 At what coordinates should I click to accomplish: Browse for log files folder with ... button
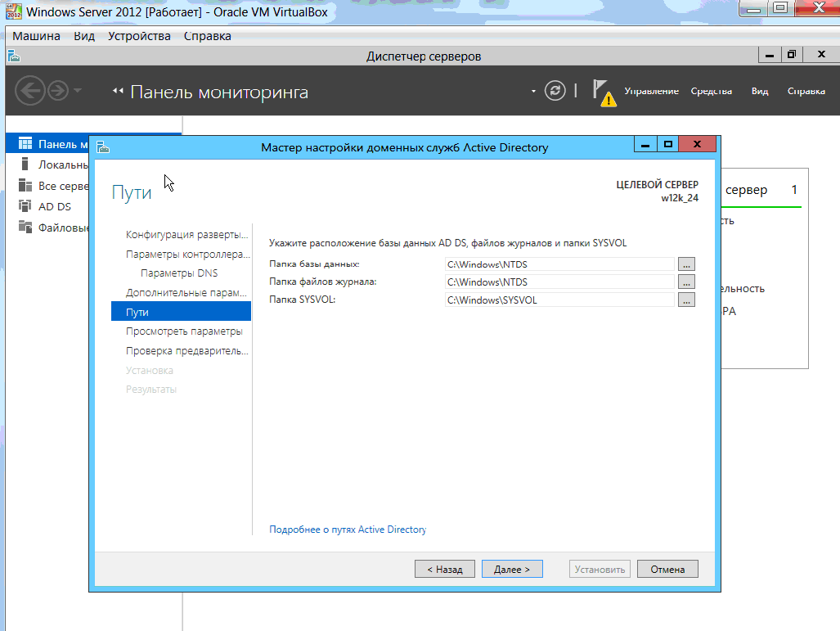[686, 282]
